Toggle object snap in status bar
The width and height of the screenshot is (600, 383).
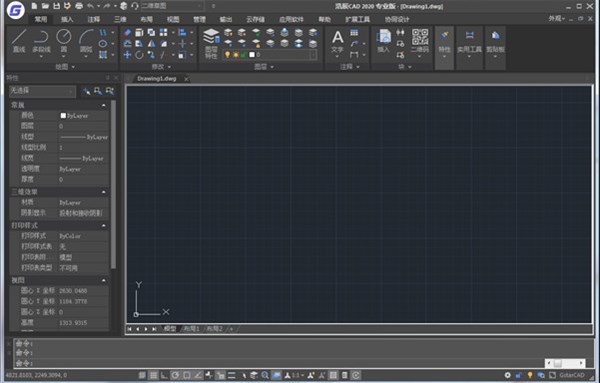(186, 375)
